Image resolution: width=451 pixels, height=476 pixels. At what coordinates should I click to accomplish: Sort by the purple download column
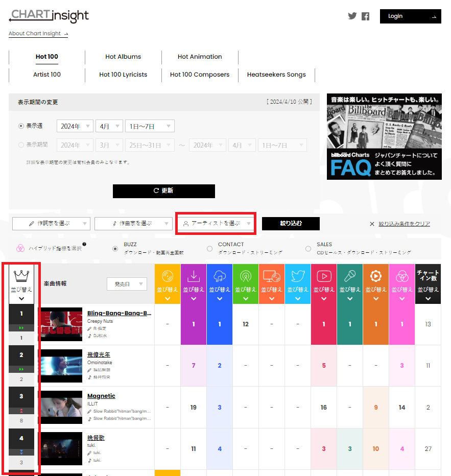coord(194,284)
